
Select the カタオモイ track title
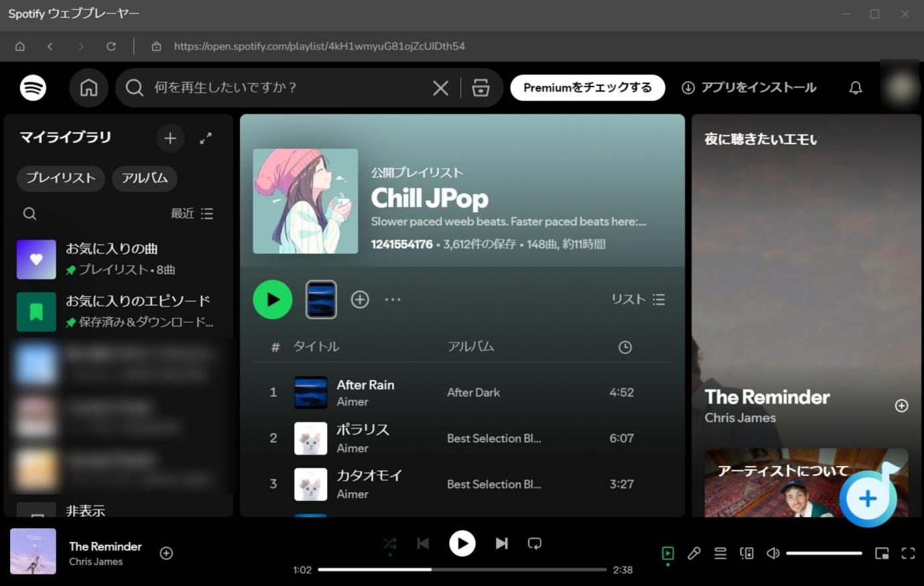pyautogui.click(x=369, y=475)
